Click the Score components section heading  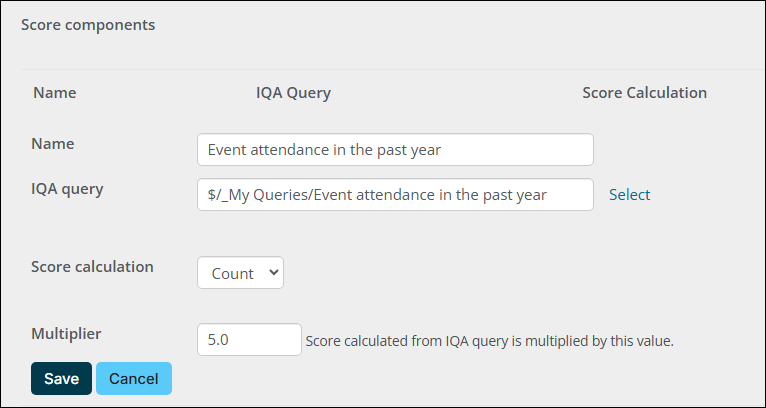pyautogui.click(x=88, y=25)
